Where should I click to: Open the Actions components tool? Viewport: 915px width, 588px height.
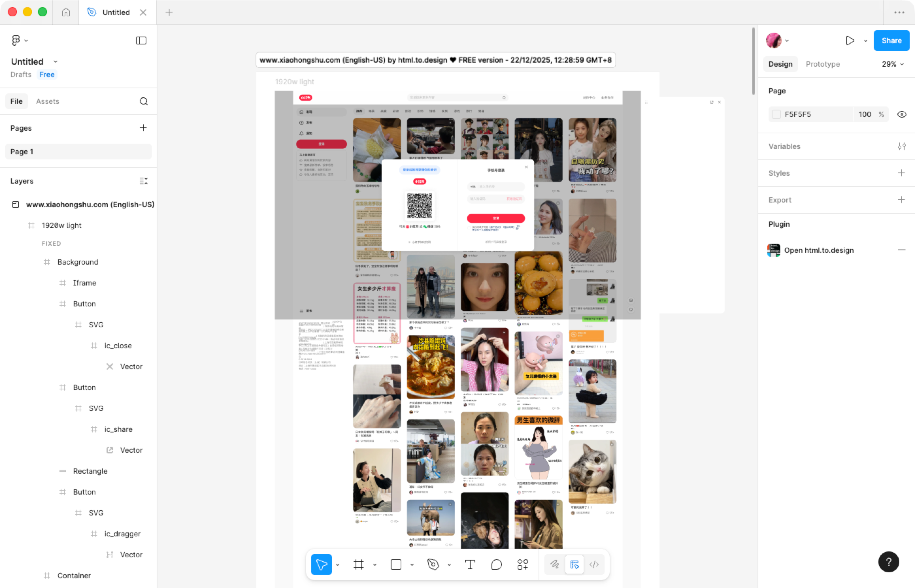[x=523, y=564]
